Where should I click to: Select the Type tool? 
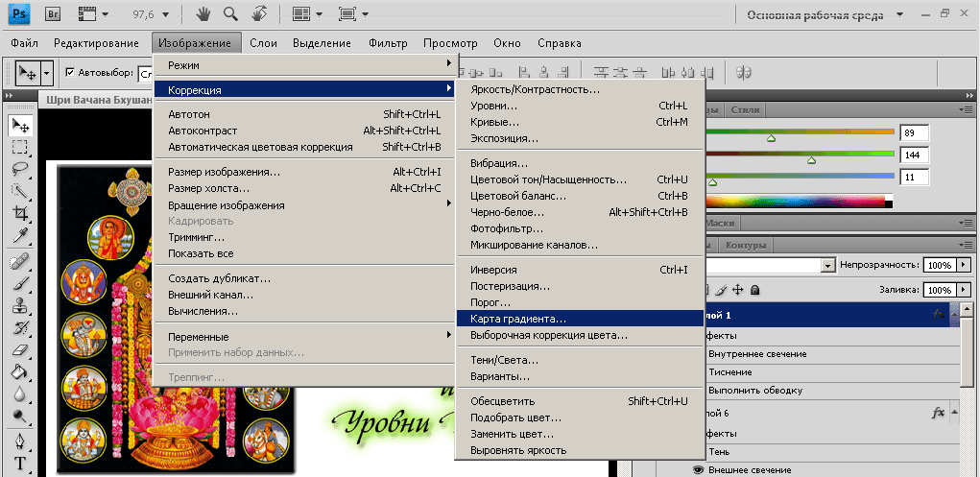coord(20,463)
